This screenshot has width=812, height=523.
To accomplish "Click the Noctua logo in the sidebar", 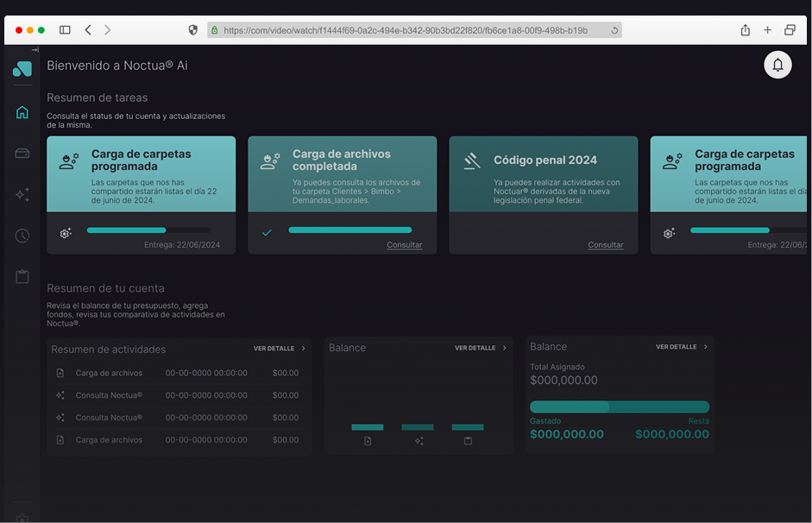I will click(x=22, y=69).
